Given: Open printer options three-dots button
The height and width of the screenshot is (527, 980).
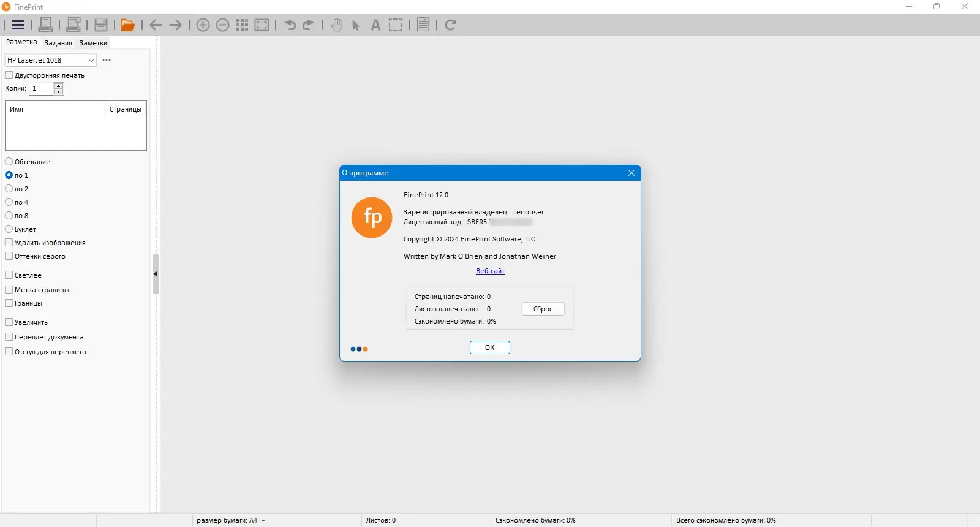Looking at the screenshot, I should (x=107, y=60).
